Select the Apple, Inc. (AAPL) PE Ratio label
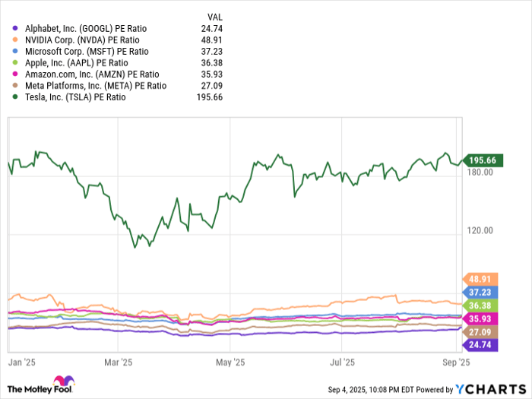 pos(76,63)
